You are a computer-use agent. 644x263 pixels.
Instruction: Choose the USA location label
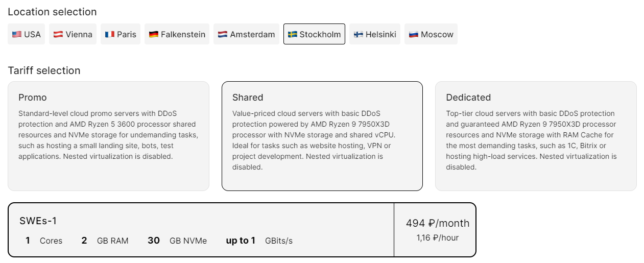click(x=33, y=35)
